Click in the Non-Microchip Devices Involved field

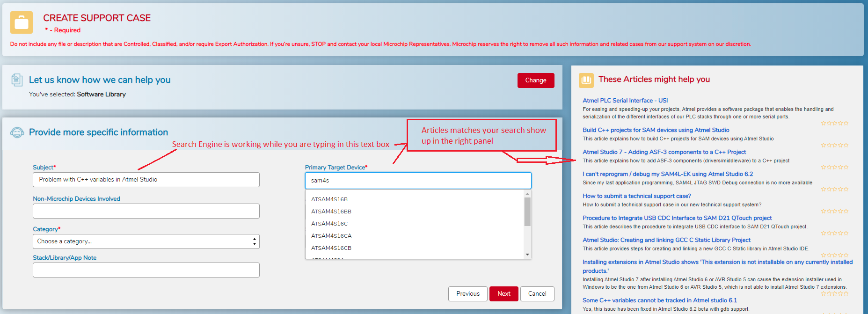146,211
